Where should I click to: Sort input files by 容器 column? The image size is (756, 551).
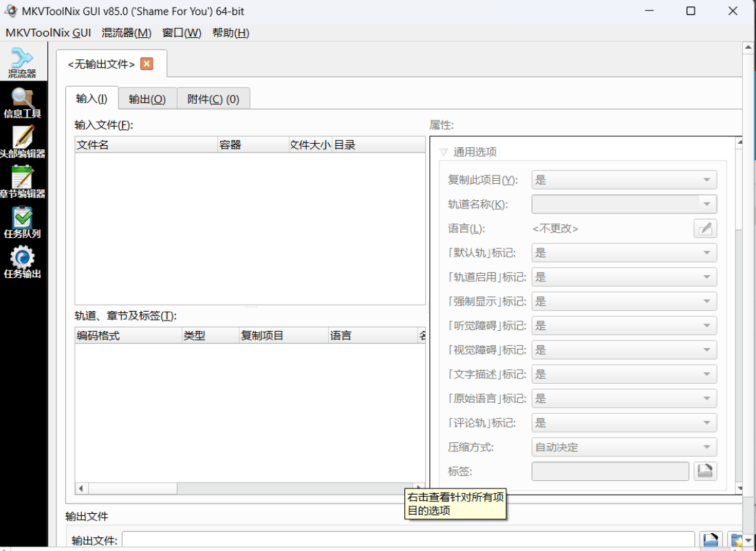(253, 144)
